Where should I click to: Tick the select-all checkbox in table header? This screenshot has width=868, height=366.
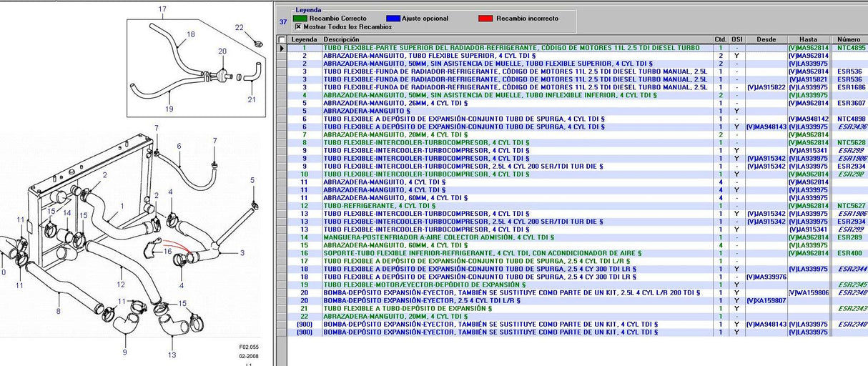(282, 40)
